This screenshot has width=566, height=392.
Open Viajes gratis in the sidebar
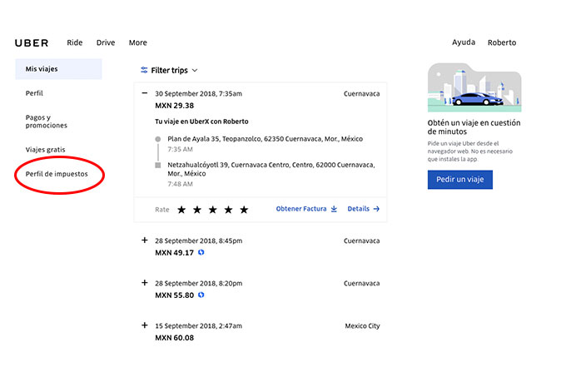pos(46,150)
